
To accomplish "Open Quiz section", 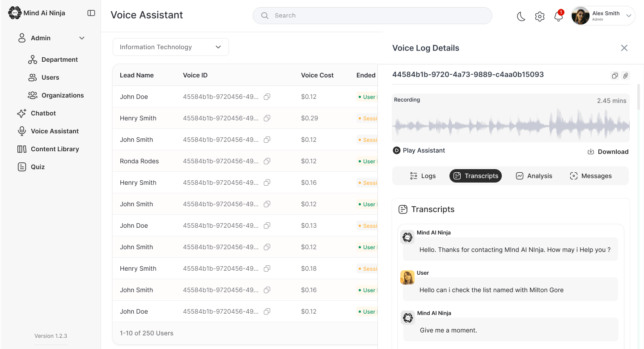I will tap(31, 167).
